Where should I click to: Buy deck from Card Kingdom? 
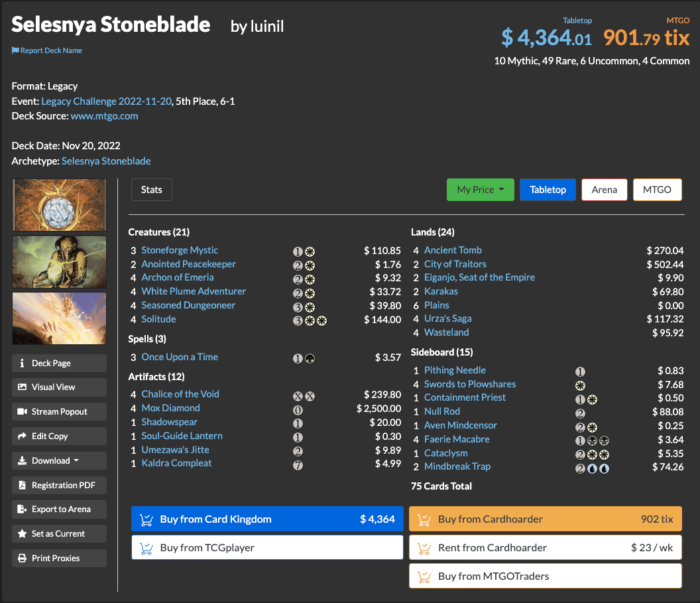(x=267, y=519)
